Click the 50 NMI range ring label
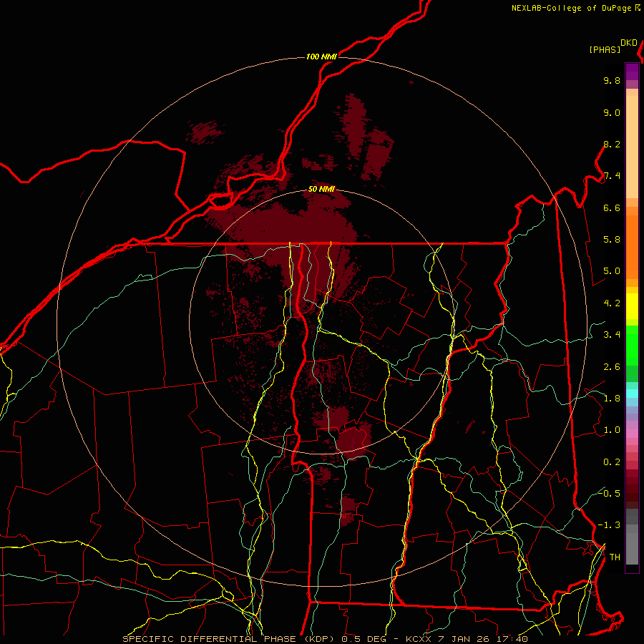 (321, 190)
